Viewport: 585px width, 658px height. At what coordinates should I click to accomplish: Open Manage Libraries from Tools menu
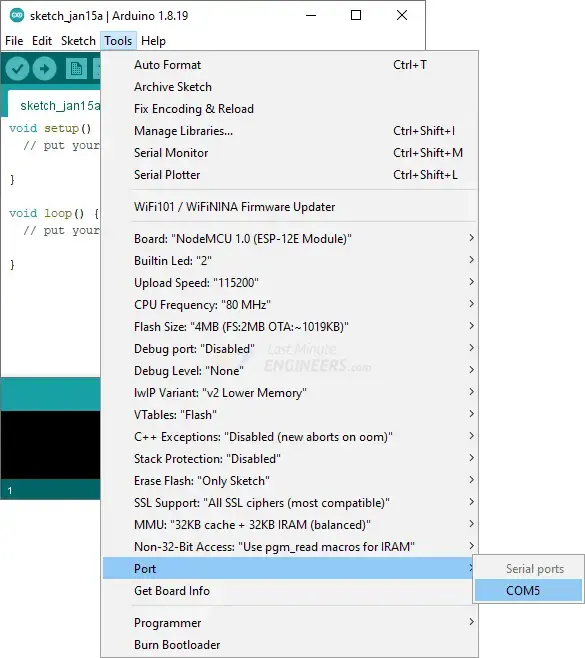(x=290, y=131)
